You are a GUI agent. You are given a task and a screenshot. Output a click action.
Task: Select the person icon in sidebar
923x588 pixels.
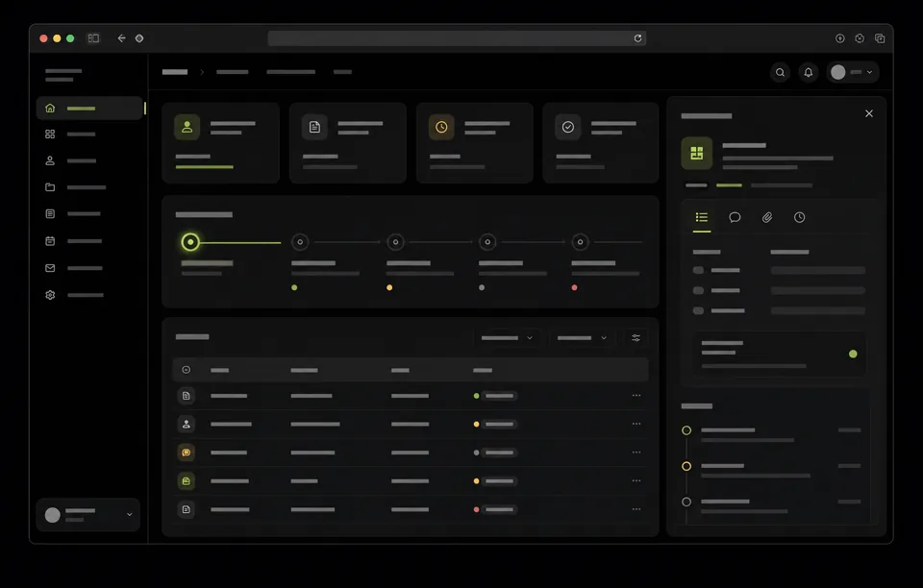tap(50, 160)
